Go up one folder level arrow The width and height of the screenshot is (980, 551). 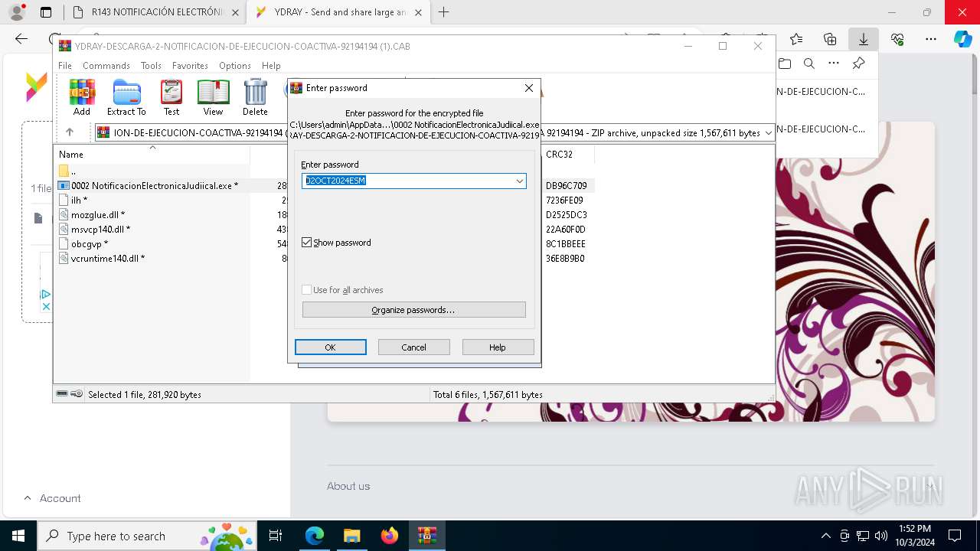70,132
